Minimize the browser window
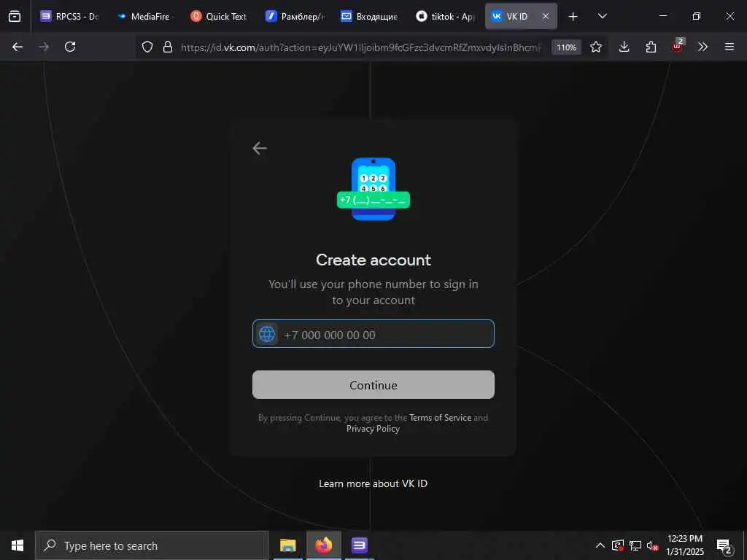Viewport: 747px width, 560px height. click(662, 16)
